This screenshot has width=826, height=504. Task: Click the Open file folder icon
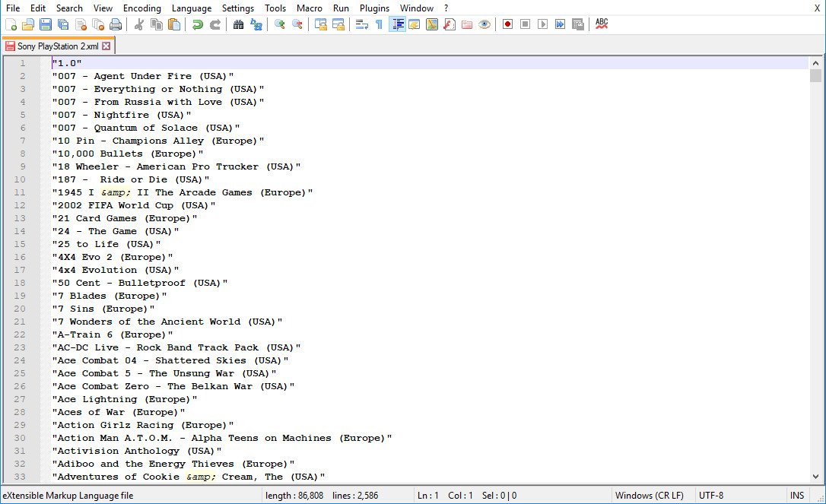28,24
